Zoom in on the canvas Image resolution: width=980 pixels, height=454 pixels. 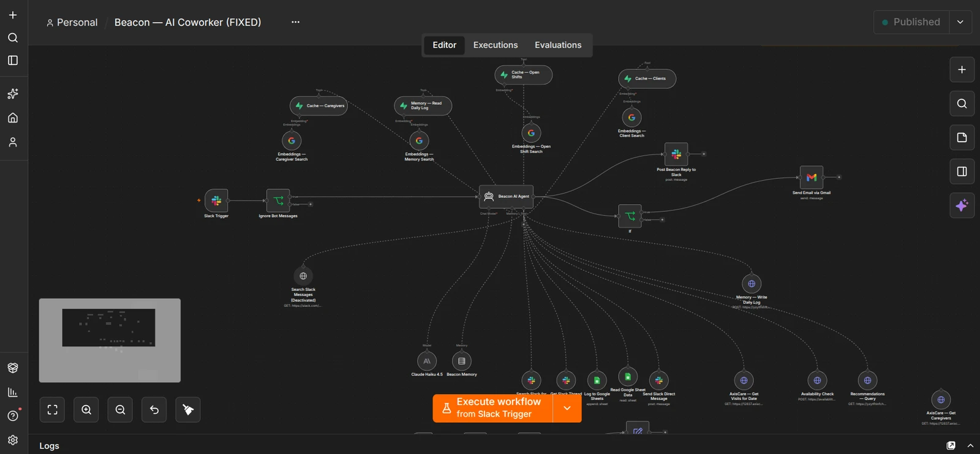pyautogui.click(x=86, y=410)
